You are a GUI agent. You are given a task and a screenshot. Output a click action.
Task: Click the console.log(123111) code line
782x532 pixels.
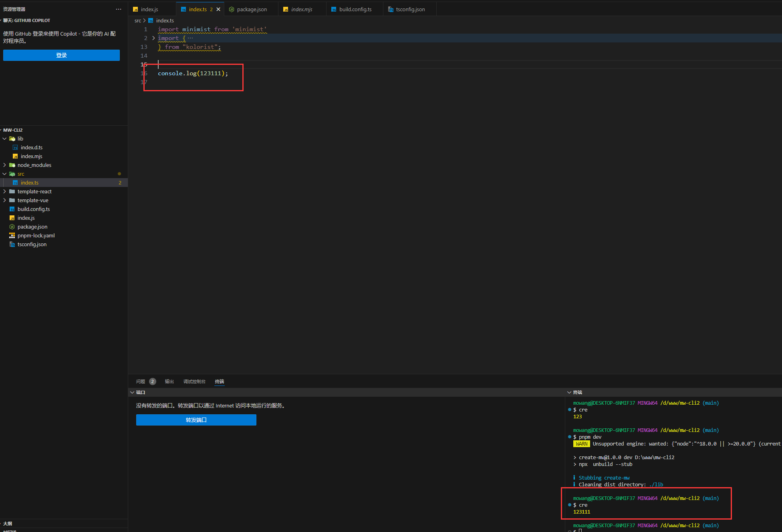tap(193, 73)
